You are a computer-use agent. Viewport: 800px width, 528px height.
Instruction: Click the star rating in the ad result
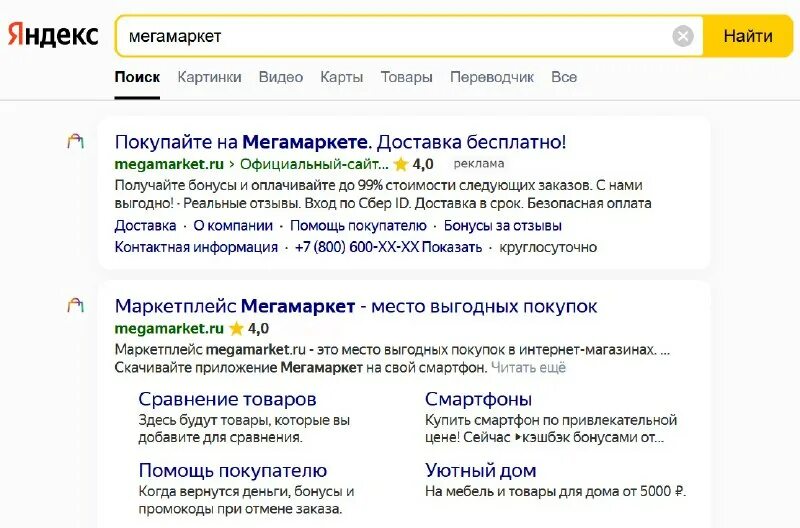pyautogui.click(x=413, y=164)
